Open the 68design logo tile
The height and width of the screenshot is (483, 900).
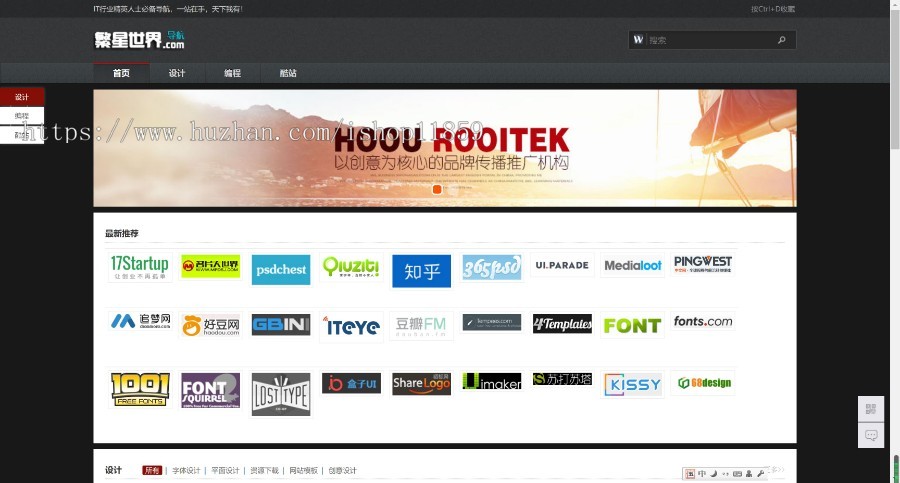[x=703, y=382]
